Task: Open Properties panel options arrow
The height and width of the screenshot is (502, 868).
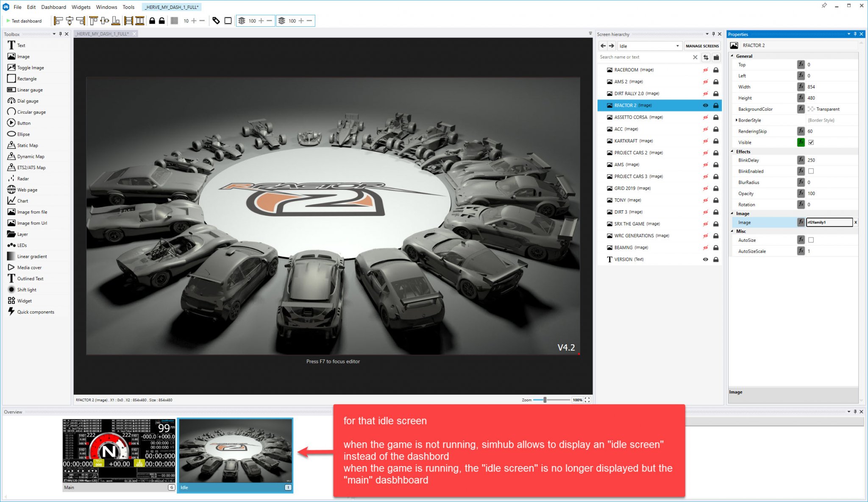Action: [x=849, y=34]
